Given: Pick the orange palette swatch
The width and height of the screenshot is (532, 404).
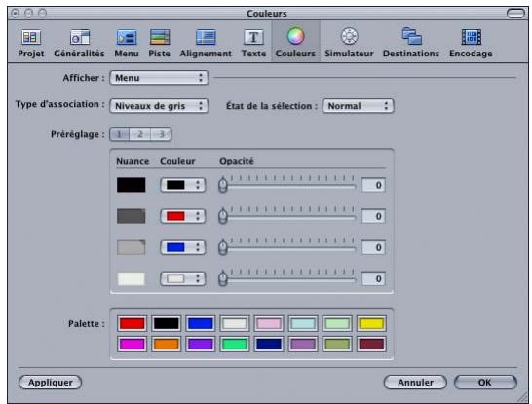Looking at the screenshot, I should pyautogui.click(x=167, y=344).
